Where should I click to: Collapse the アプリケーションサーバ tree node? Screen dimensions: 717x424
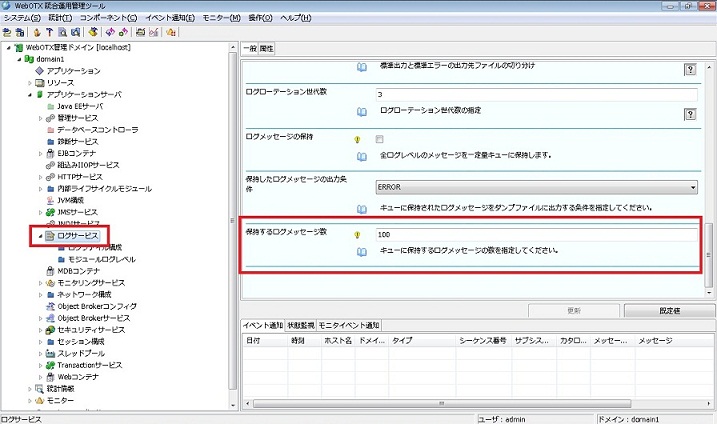coord(30,95)
